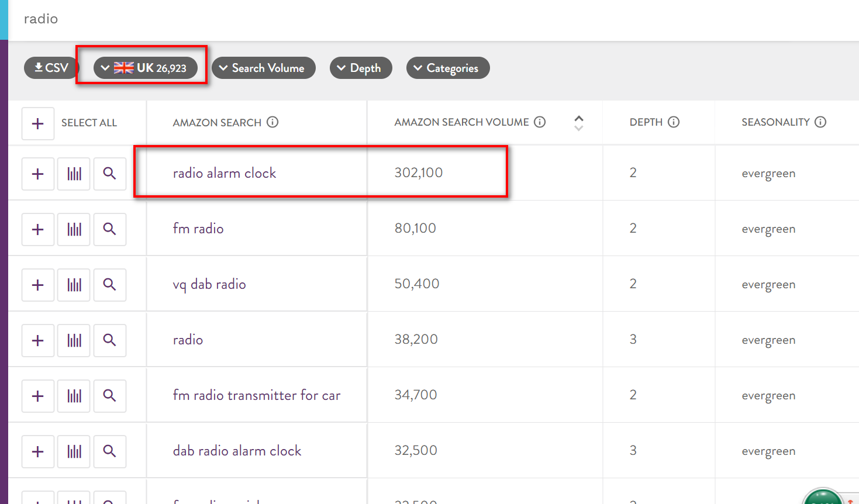Click the 'radio alarm clock' keyword text
The height and width of the screenshot is (504, 859).
225,173
